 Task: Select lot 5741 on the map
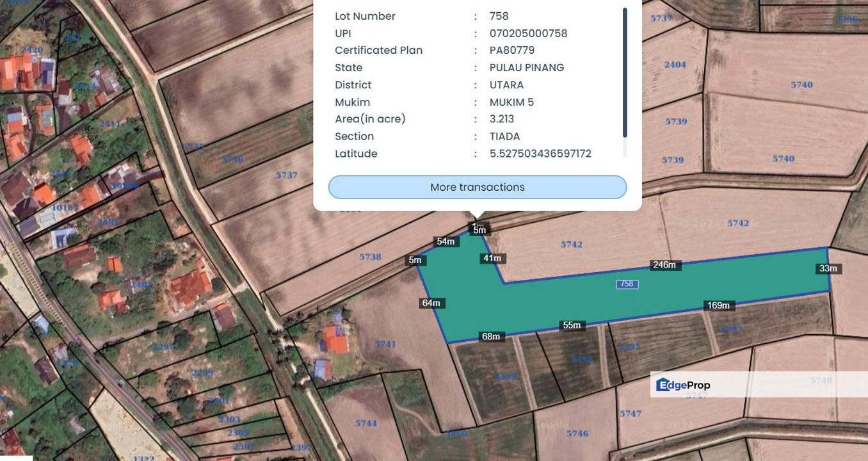tap(385, 344)
